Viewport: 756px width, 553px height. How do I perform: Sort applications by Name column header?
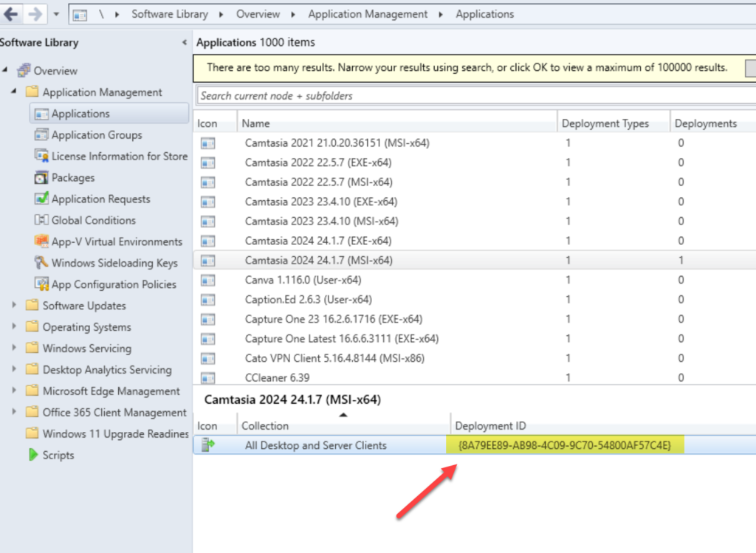pos(396,123)
